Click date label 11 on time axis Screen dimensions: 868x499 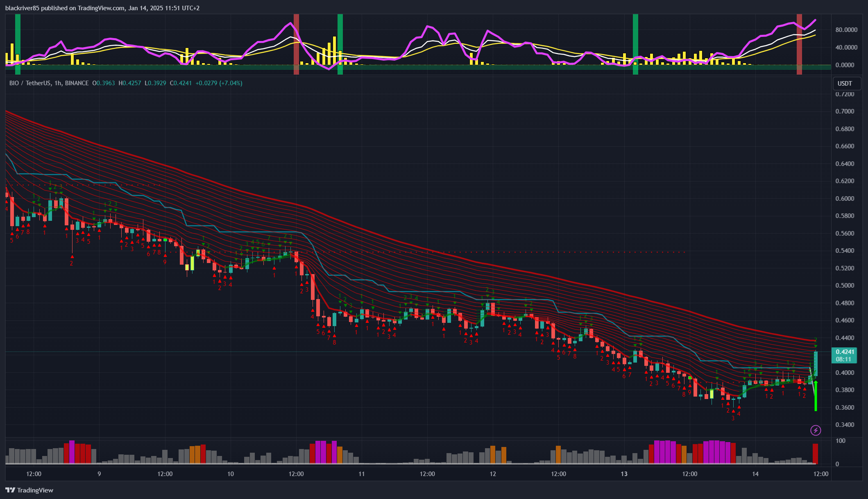(x=362, y=474)
